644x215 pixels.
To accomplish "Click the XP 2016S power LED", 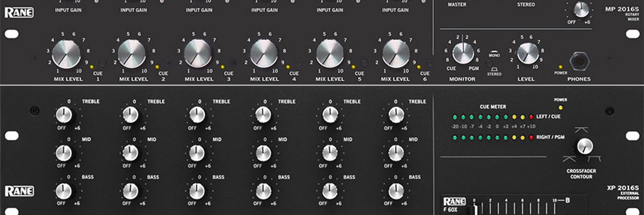I will click(560, 107).
